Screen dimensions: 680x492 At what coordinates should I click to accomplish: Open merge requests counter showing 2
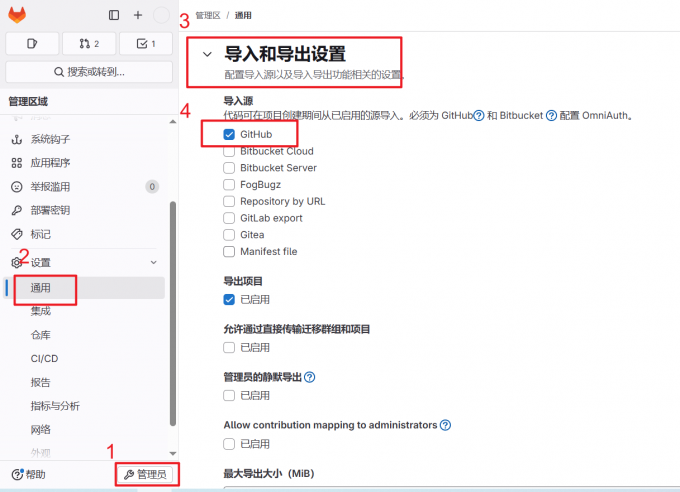pyautogui.click(x=89, y=43)
